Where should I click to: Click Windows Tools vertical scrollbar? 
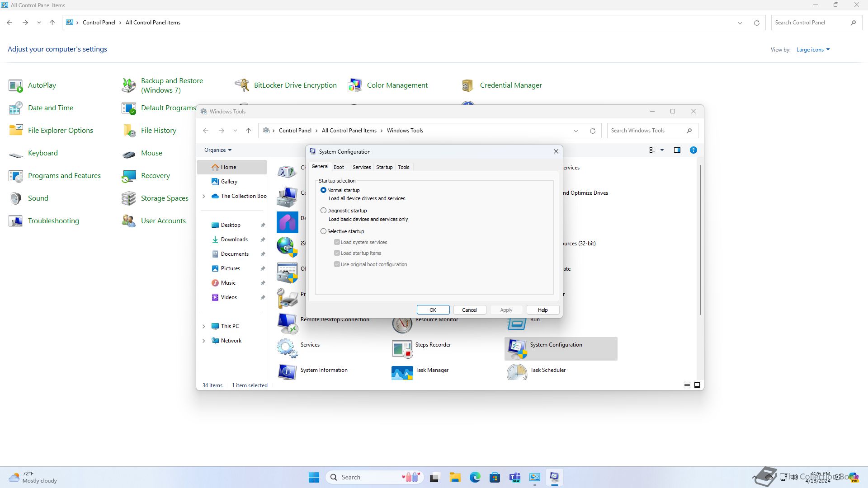[700, 240]
